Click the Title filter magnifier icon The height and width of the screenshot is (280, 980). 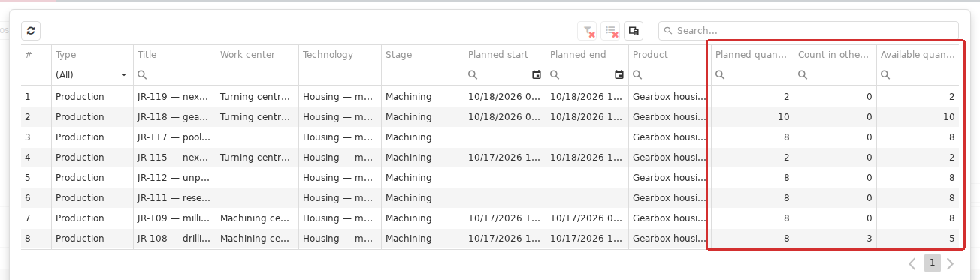[142, 75]
